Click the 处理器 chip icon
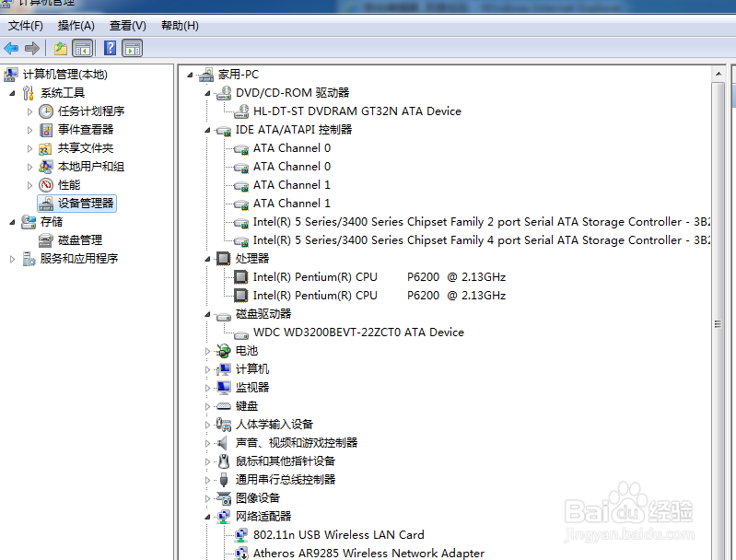The height and width of the screenshot is (560, 736). [x=224, y=259]
